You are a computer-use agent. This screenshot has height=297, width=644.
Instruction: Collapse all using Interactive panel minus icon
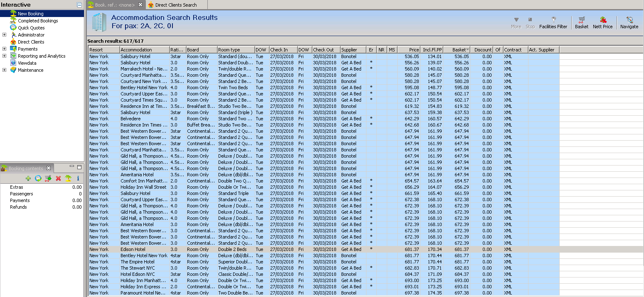tap(79, 5)
